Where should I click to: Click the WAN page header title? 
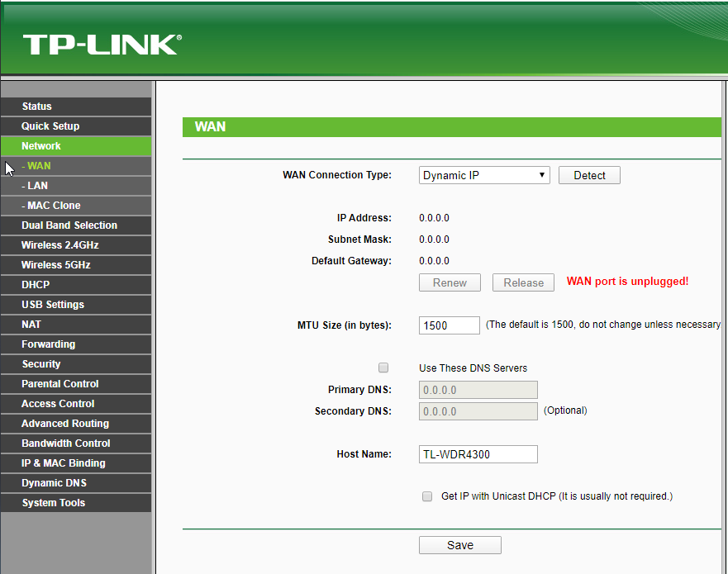(211, 126)
